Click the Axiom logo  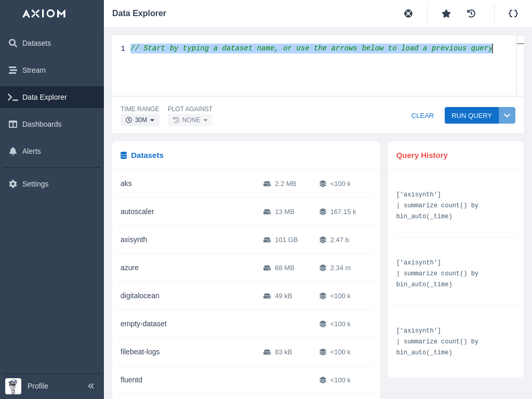(x=44, y=14)
